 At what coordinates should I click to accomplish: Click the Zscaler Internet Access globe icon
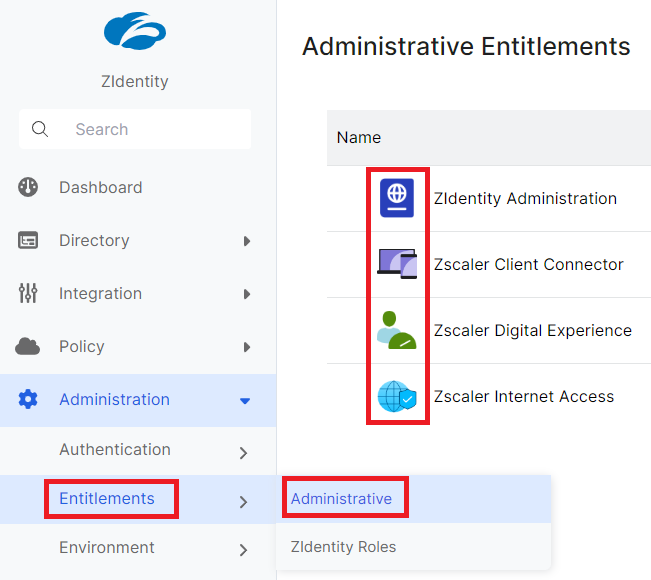(397, 396)
